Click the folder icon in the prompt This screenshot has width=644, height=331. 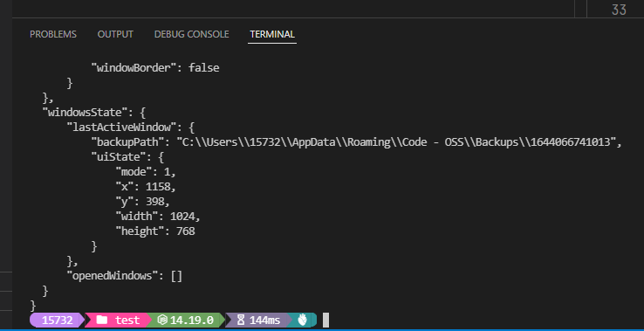[x=101, y=320]
